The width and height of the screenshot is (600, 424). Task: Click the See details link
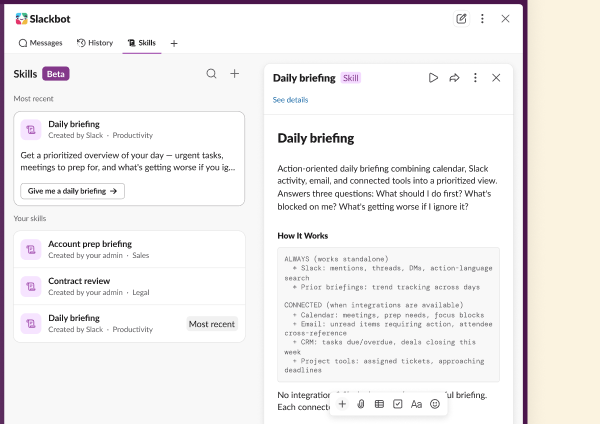pyautogui.click(x=290, y=100)
